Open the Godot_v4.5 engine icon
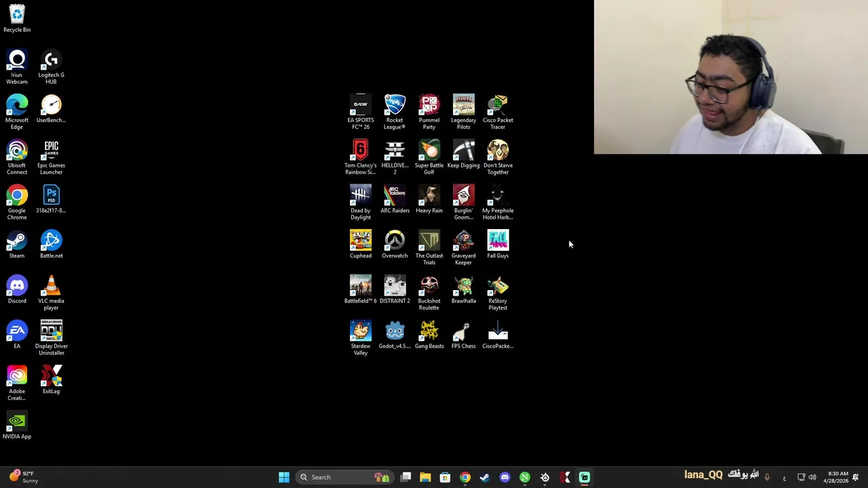This screenshot has height=488, width=868. [395, 335]
